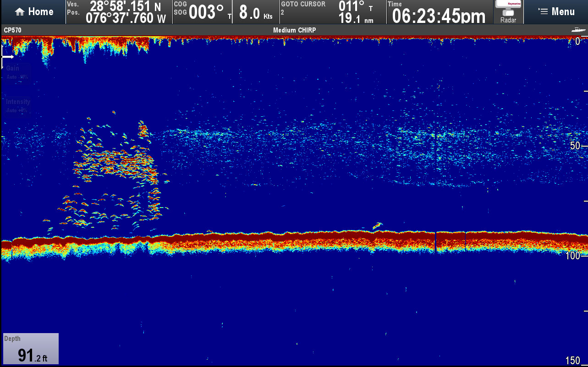The image size is (588, 367).
Task: Click the boat symbol on the sonar status bar
Action: tap(577, 29)
